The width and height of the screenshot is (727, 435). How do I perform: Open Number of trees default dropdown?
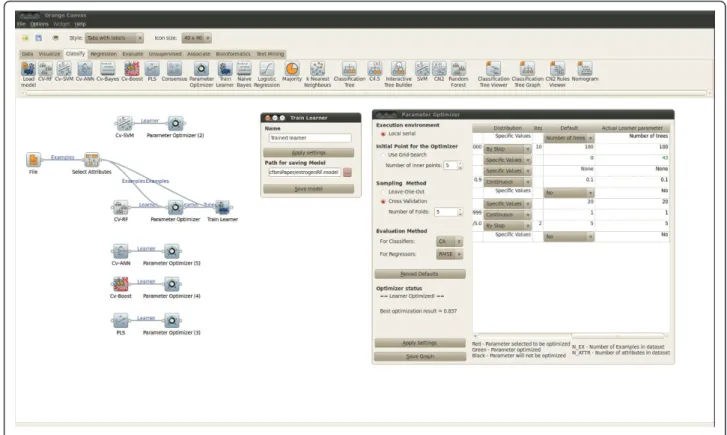[569, 138]
